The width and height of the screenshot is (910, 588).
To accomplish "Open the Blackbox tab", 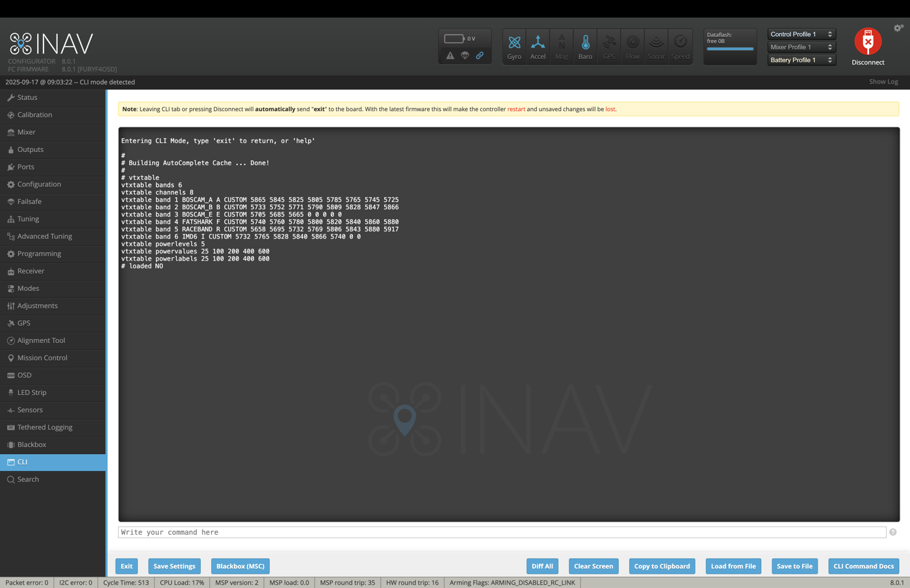I will pos(53,445).
